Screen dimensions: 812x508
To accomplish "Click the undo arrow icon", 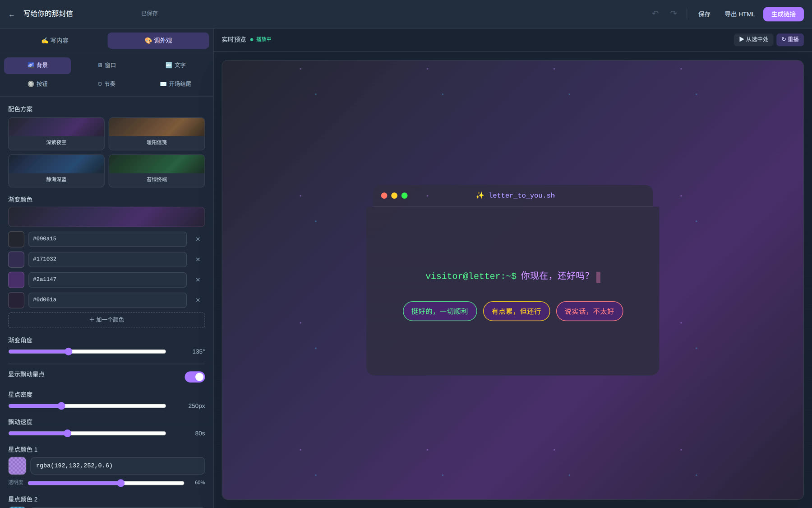I will click(x=655, y=14).
